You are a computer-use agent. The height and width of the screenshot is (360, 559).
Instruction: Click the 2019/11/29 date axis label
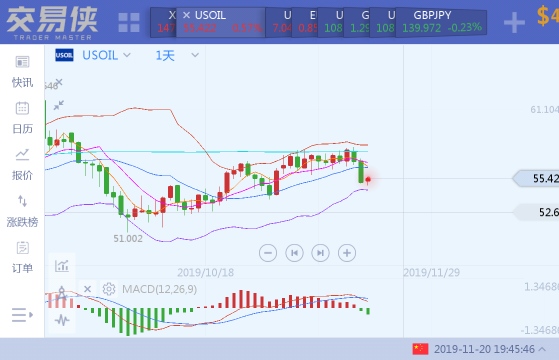coord(431,273)
